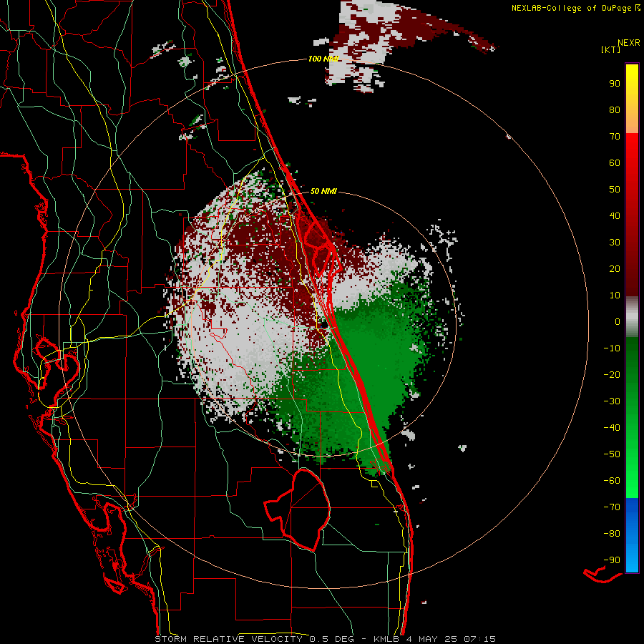Select the -90 value on velocity scale
The image size is (644, 644).
(x=612, y=560)
